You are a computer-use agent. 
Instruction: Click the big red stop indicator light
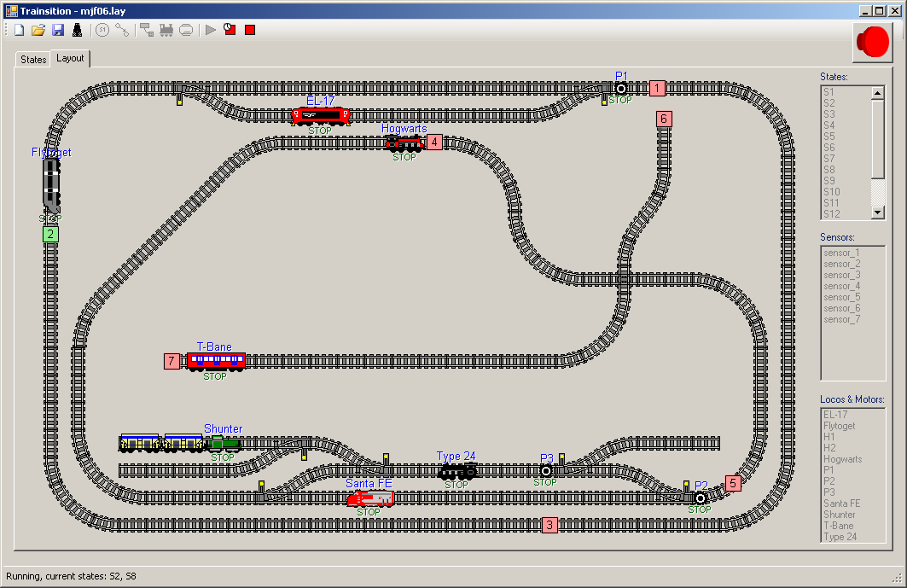pos(872,41)
